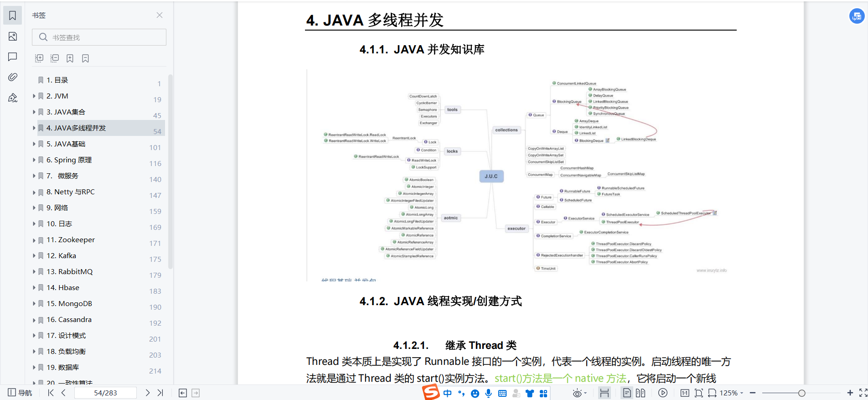Collapse all bookmarks icon
The height and width of the screenshot is (400, 868).
coord(55,58)
